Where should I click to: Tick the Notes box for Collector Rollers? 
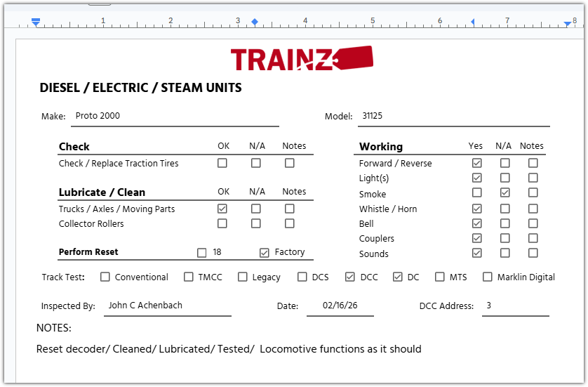coord(290,223)
